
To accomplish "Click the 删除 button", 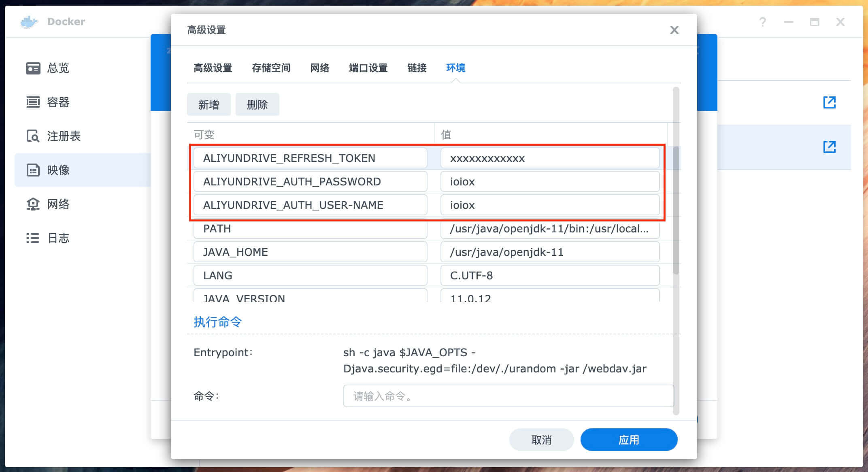I will click(x=257, y=104).
